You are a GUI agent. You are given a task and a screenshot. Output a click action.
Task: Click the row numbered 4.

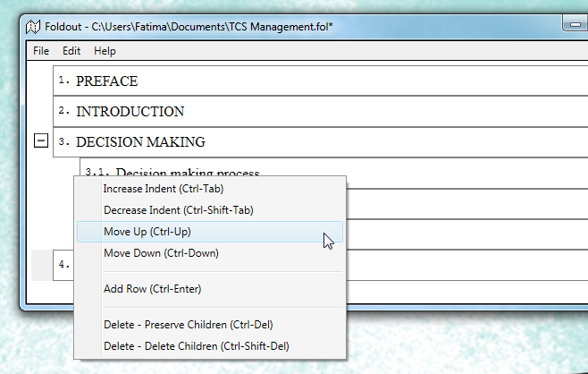pyautogui.click(x=63, y=265)
